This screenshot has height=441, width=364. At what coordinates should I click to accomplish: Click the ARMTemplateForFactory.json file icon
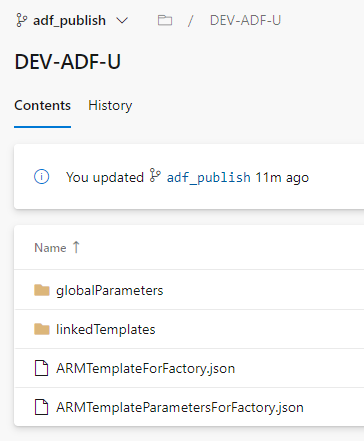tap(42, 368)
